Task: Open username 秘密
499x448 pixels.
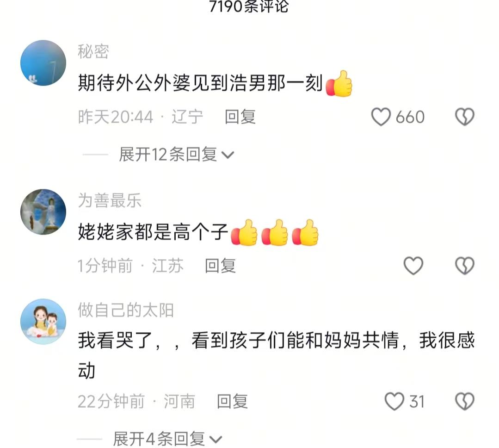Action: click(x=93, y=51)
